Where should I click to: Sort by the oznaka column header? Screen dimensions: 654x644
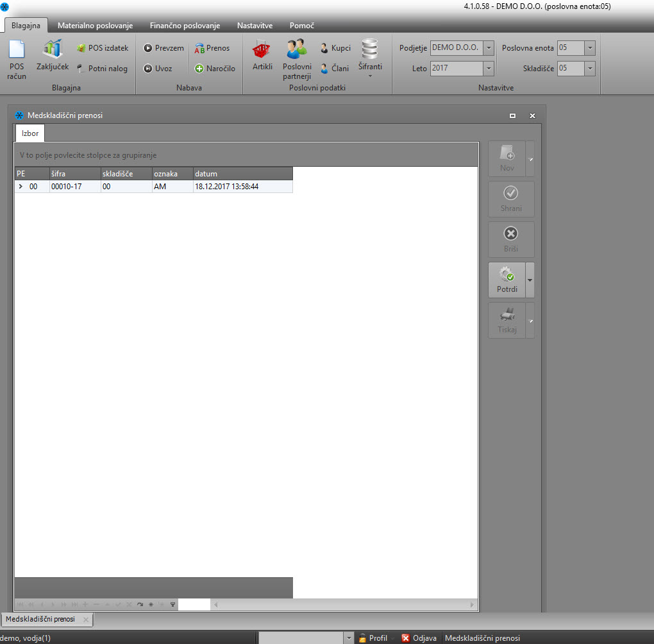pos(172,174)
